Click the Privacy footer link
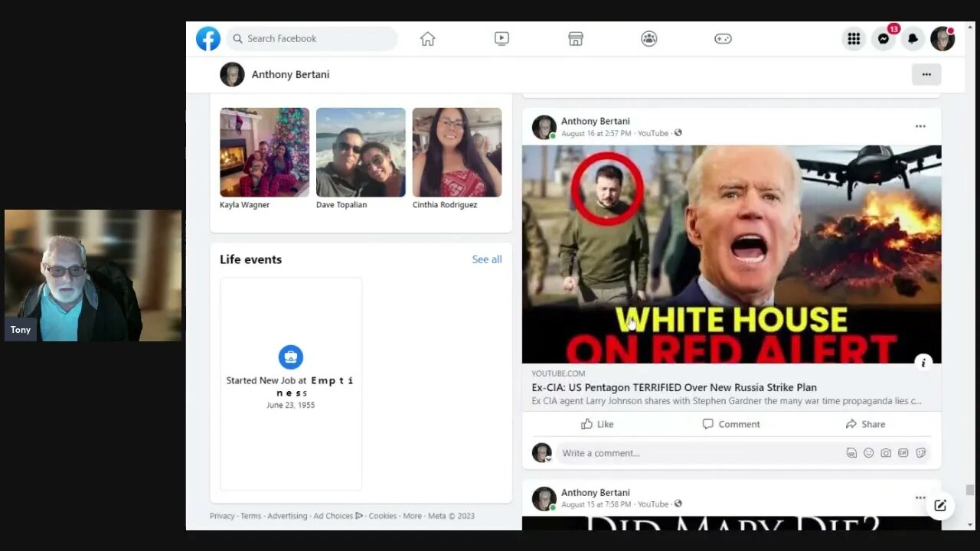This screenshot has height=551, width=980. click(222, 516)
